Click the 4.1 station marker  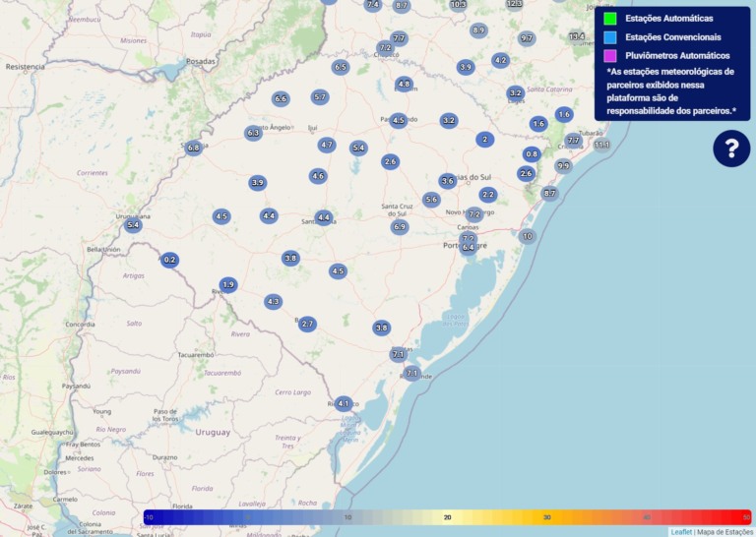pos(344,403)
